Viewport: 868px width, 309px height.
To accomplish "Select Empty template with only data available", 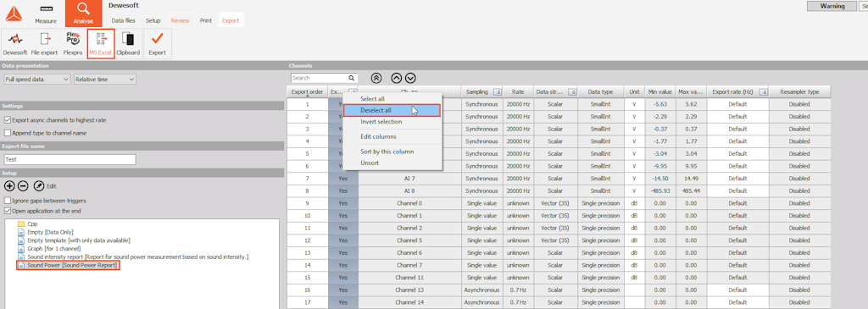I will tap(74, 240).
